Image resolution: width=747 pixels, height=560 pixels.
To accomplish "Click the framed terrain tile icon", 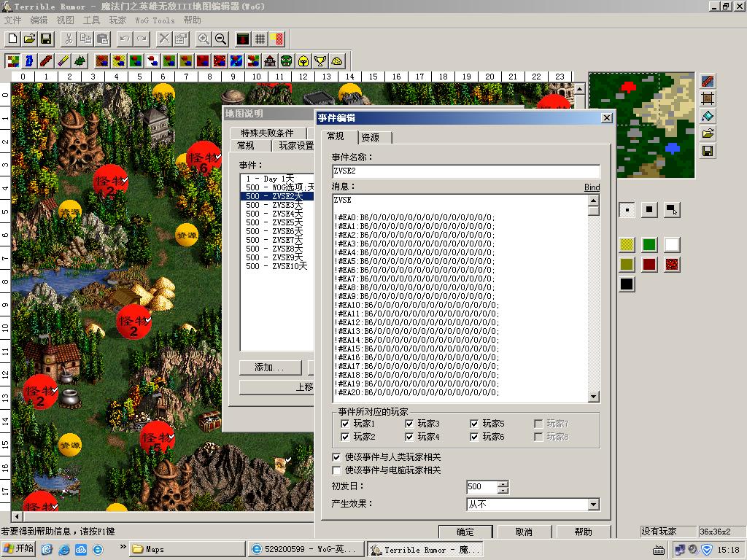I will tap(708, 98).
